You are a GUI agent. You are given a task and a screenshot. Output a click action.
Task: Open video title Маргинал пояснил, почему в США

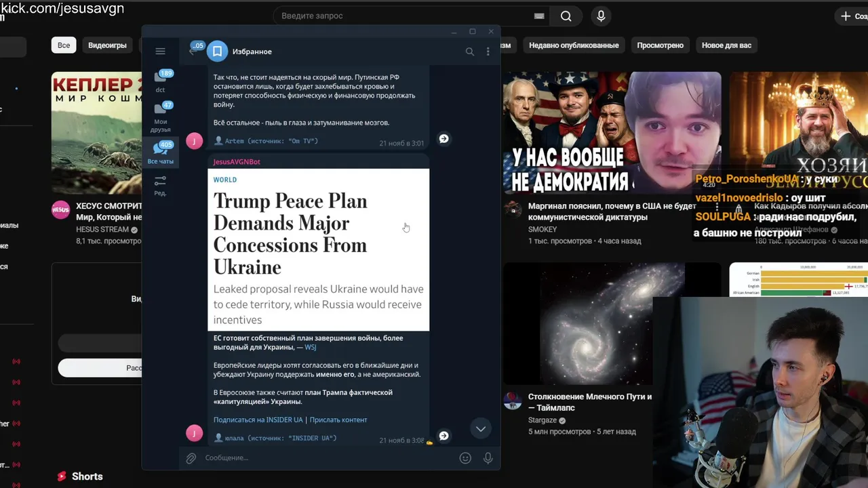pyautogui.click(x=612, y=211)
